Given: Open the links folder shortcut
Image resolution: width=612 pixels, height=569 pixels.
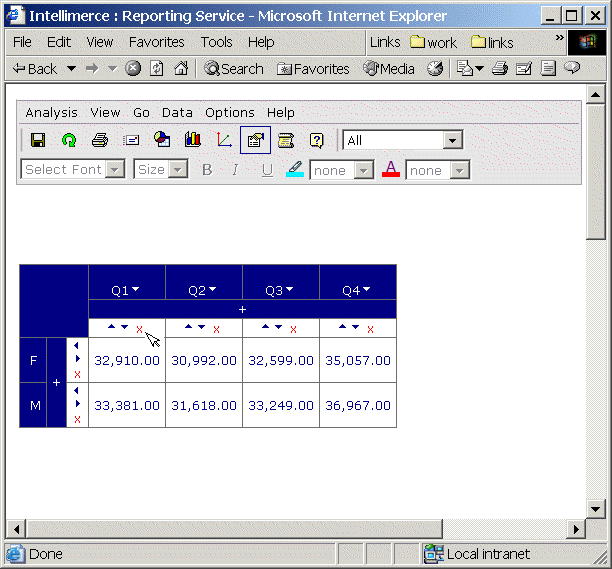Looking at the screenshot, I should tap(492, 42).
